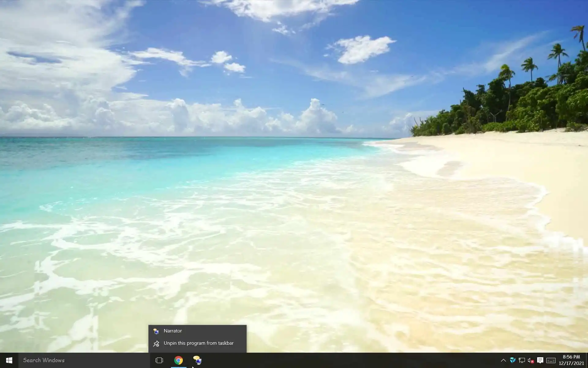Click the Narrator taskbar icon

click(198, 360)
